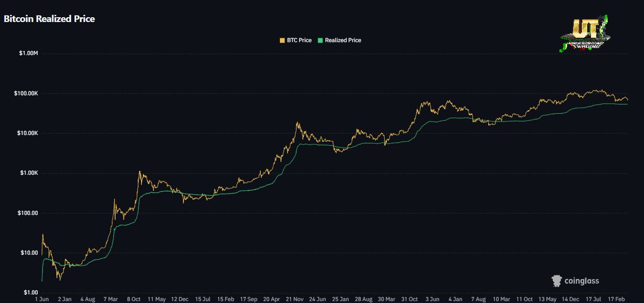Click the 15 Jul x-axis date

(x=203, y=298)
